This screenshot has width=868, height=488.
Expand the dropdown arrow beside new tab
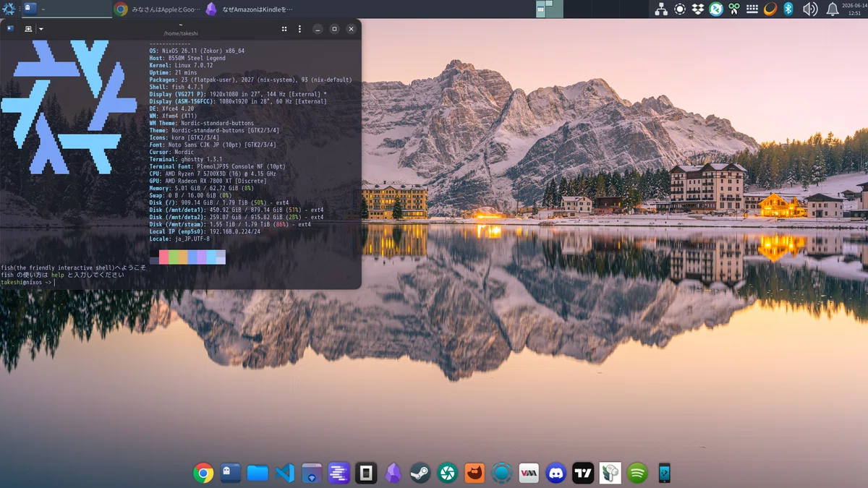(41, 29)
